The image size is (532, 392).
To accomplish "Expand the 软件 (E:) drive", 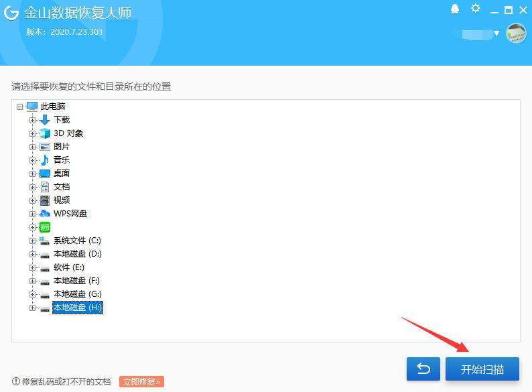I will tap(32, 267).
